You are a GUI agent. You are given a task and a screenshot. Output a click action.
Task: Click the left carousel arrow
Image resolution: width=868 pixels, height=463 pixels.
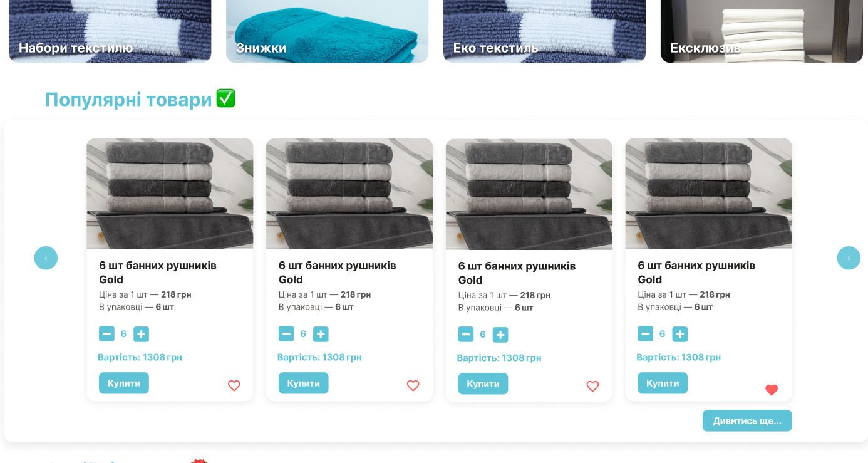pyautogui.click(x=46, y=258)
